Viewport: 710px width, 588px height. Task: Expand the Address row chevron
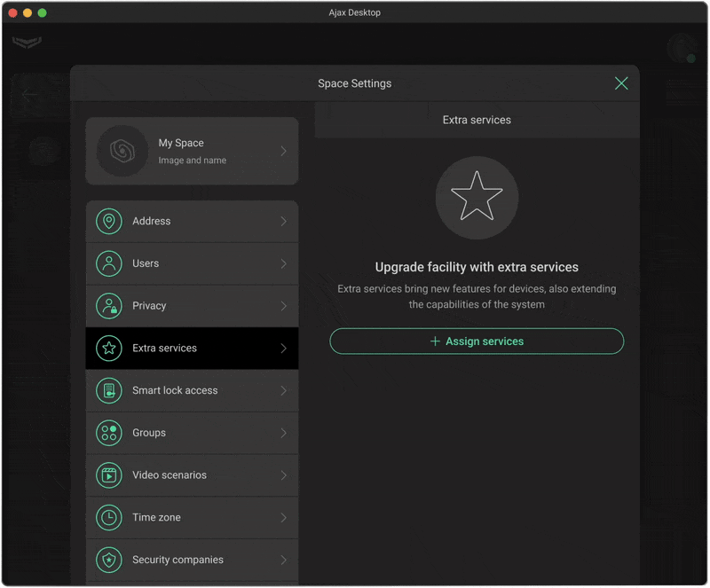[284, 222]
